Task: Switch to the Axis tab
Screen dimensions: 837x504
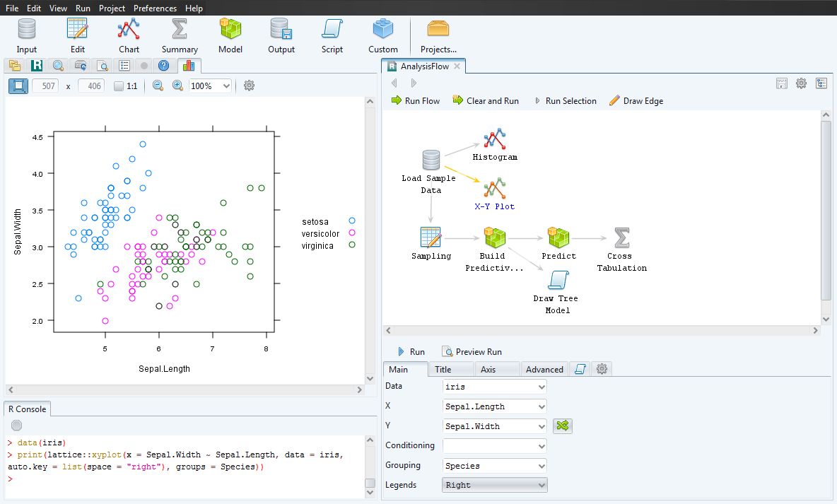Action: coord(497,369)
